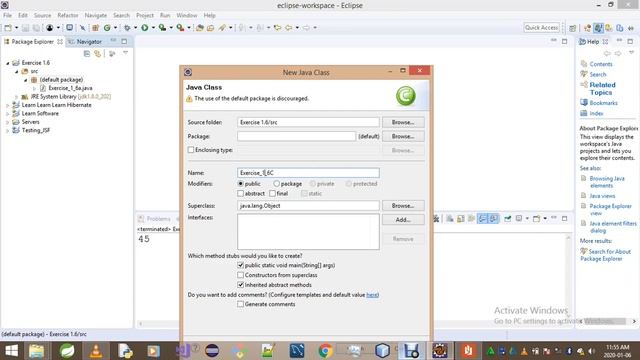640x360 pixels.
Task: Maximize the Help view panel
Action: 630,41
